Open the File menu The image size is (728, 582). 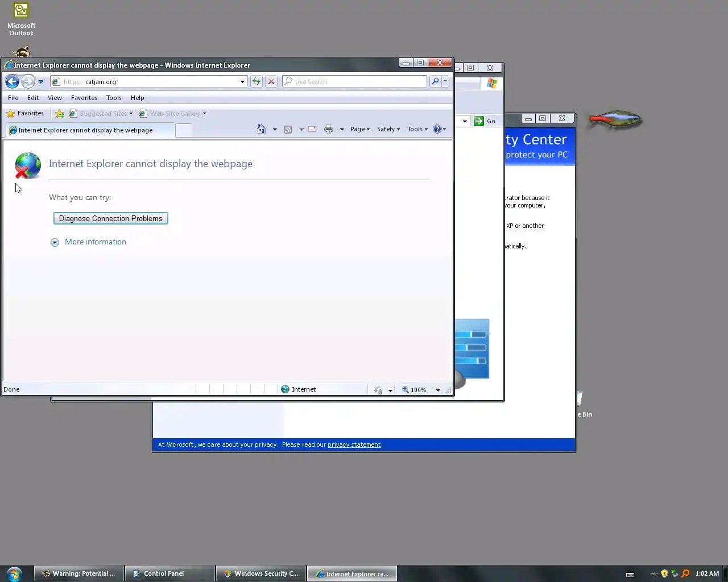(x=13, y=98)
